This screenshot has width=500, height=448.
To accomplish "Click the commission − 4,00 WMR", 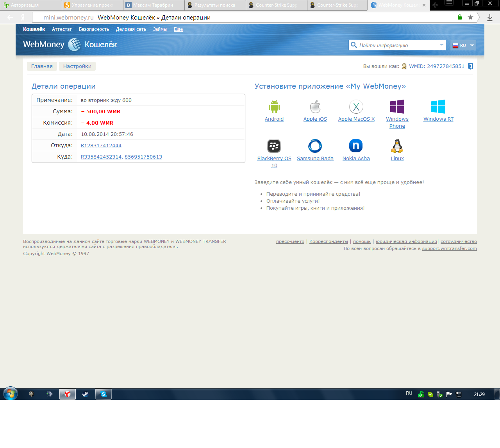I will [97, 123].
